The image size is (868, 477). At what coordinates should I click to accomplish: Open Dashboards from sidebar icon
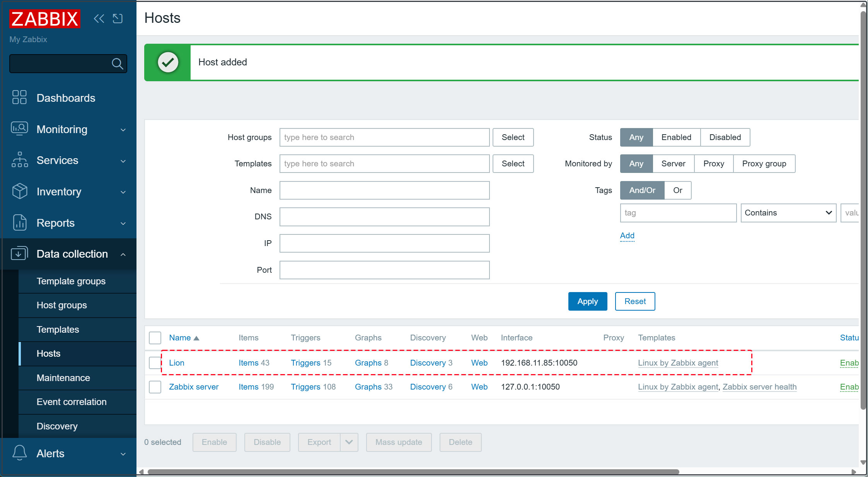coord(19,97)
